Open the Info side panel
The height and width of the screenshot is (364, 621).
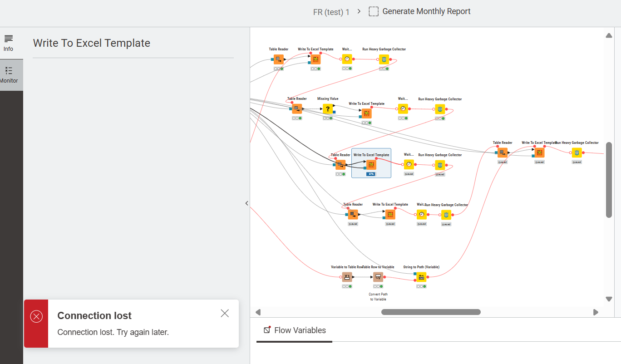(9, 43)
